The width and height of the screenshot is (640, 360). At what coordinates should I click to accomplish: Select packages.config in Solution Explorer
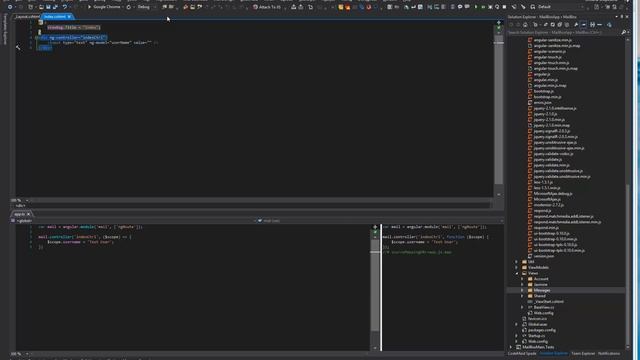pyautogui.click(x=541, y=330)
